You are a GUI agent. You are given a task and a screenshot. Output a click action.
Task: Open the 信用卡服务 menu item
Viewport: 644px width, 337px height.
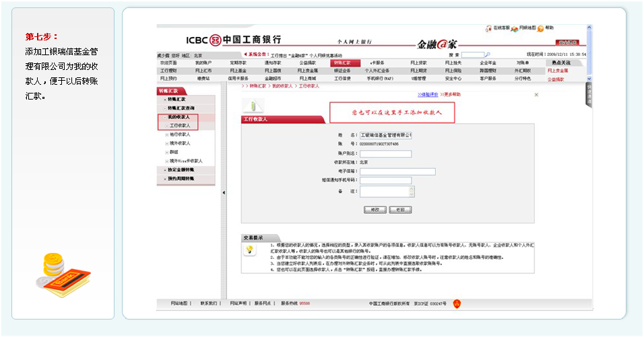(238, 78)
